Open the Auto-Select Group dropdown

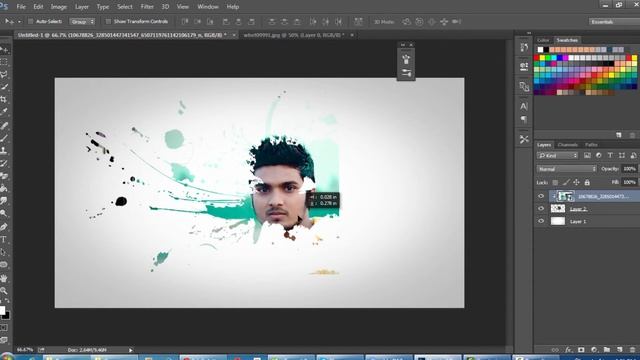pos(82,21)
